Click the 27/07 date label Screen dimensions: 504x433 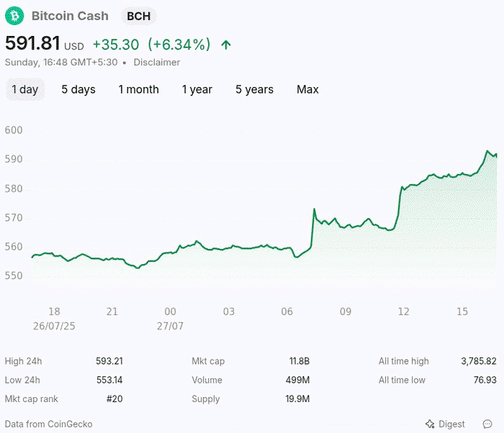point(170,326)
